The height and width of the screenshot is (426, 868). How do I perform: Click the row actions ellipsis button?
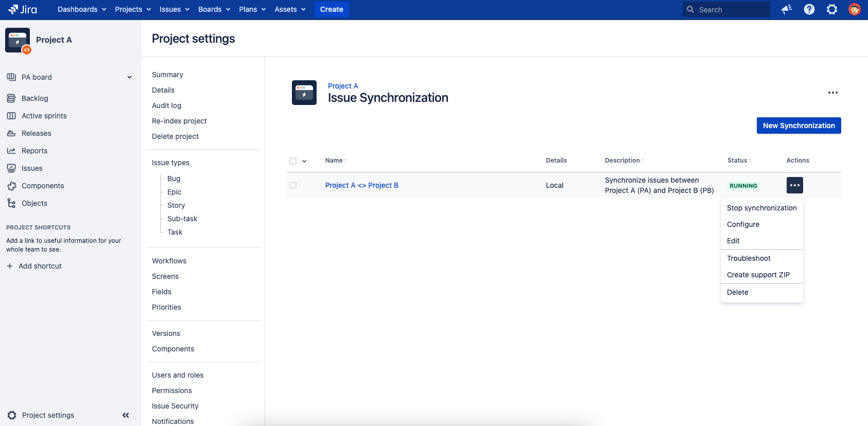pos(794,185)
